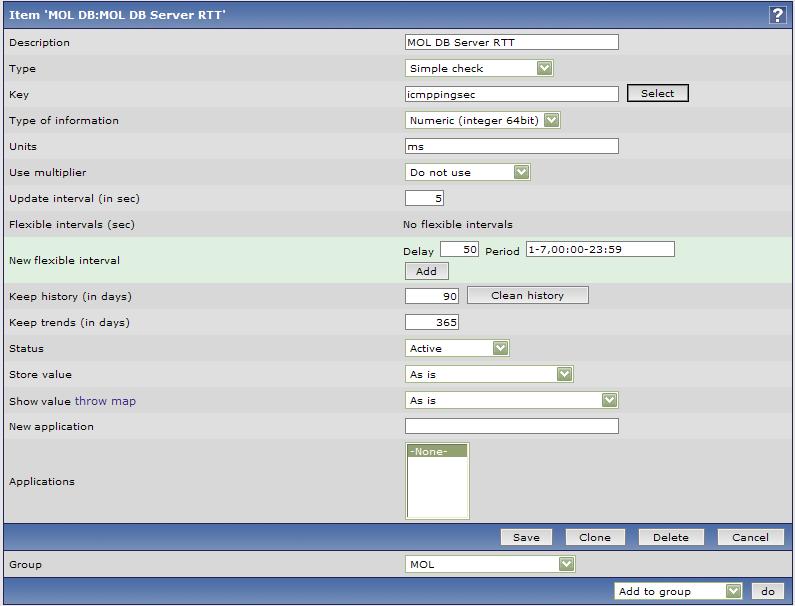Open the Group dropdown showing MOL
The width and height of the screenshot is (795, 606).
click(x=490, y=564)
